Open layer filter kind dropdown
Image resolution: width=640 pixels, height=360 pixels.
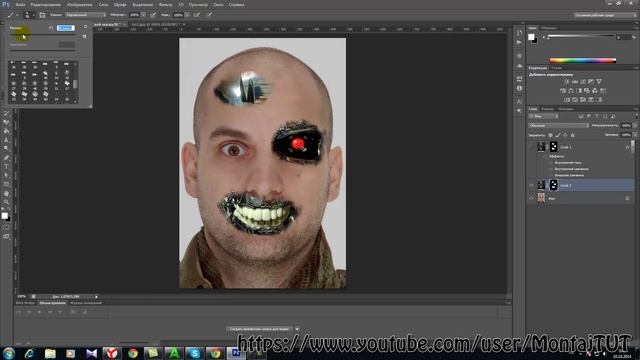(544, 117)
